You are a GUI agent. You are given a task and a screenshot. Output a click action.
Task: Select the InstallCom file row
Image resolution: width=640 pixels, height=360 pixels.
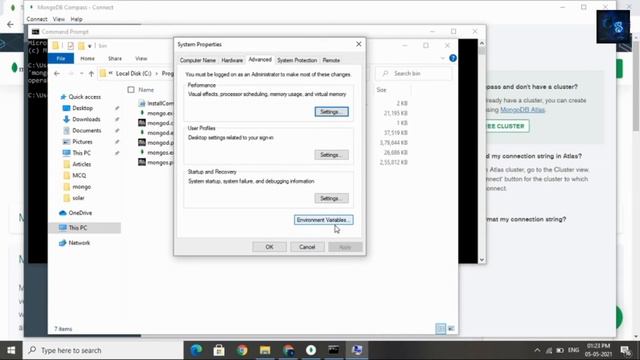tap(156, 103)
